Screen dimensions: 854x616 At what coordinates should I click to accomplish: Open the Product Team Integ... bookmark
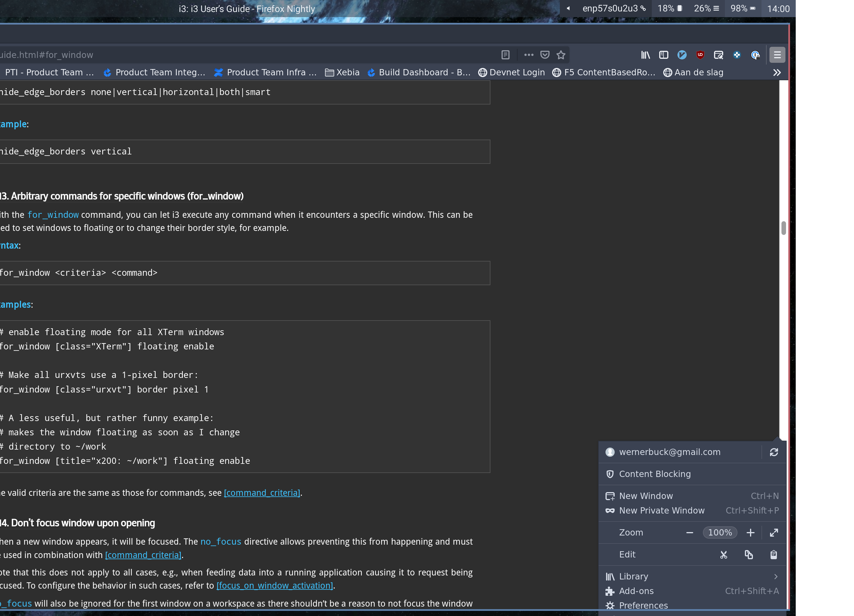pos(155,72)
